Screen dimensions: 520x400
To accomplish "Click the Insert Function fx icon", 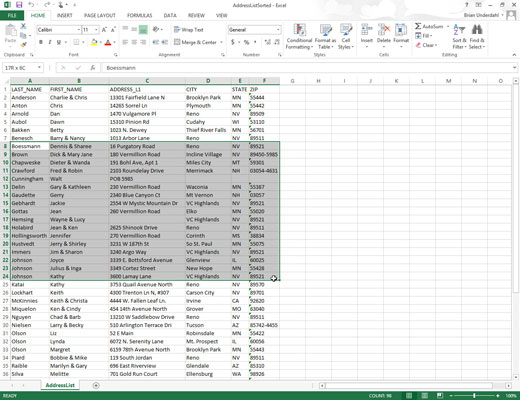I will point(93,68).
